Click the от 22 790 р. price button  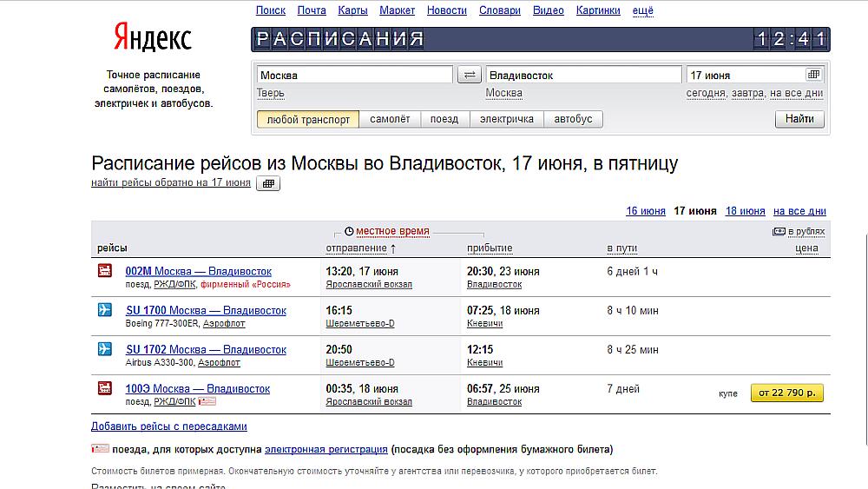(787, 393)
